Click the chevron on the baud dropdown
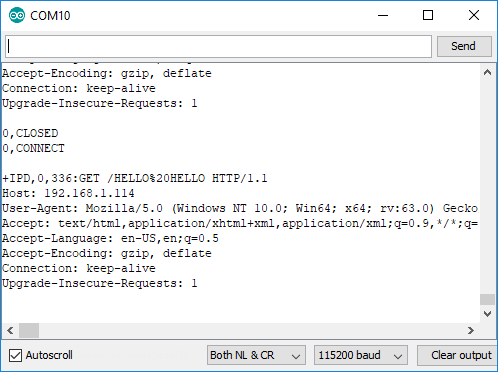The image size is (498, 372). point(398,356)
